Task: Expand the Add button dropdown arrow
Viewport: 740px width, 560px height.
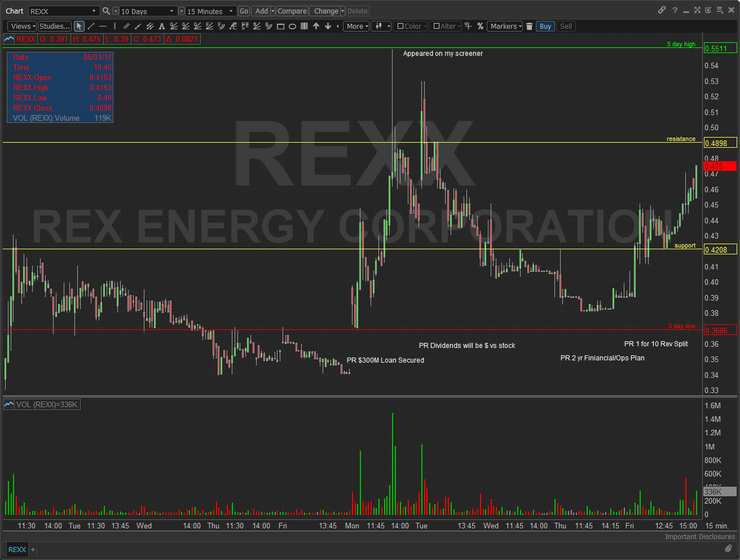Action: point(273,11)
